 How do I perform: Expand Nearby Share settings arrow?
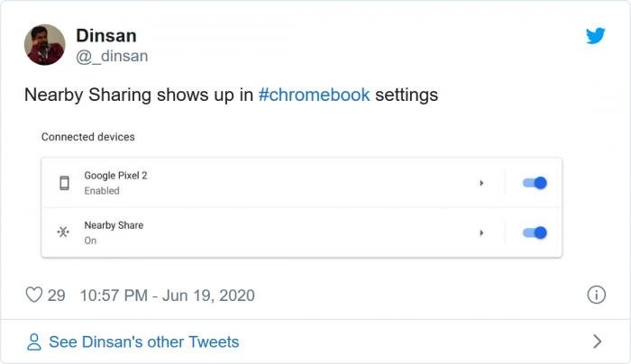pos(481,232)
